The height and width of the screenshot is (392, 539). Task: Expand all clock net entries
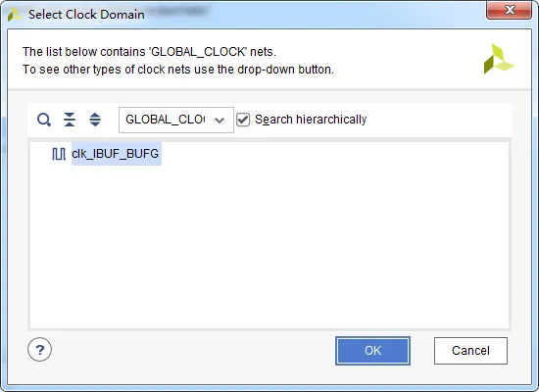tap(95, 120)
